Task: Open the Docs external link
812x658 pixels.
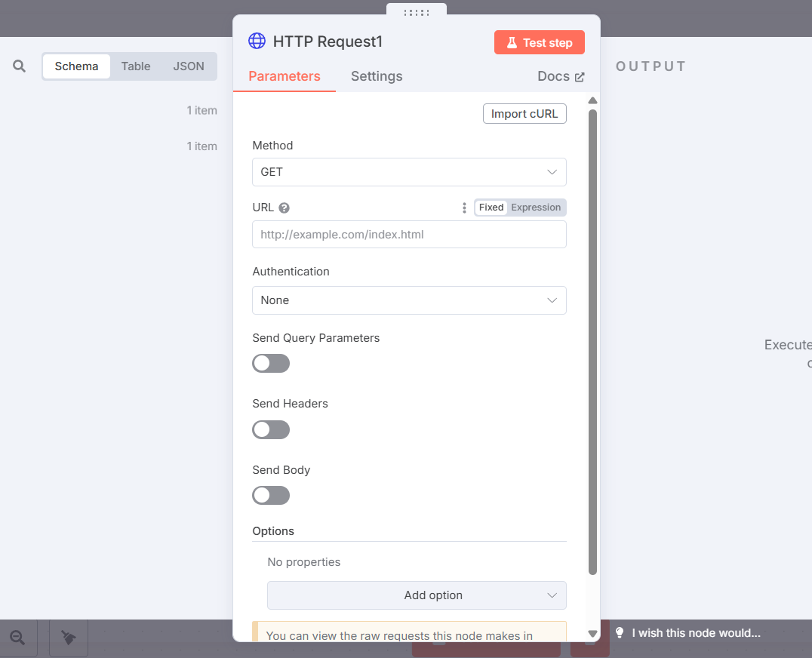Action: coord(561,77)
